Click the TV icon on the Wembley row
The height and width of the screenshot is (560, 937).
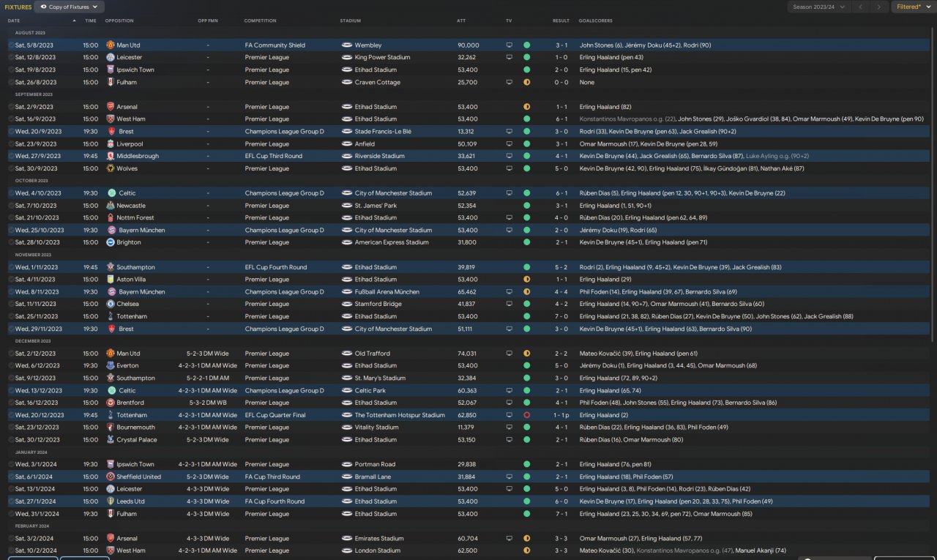coord(509,45)
